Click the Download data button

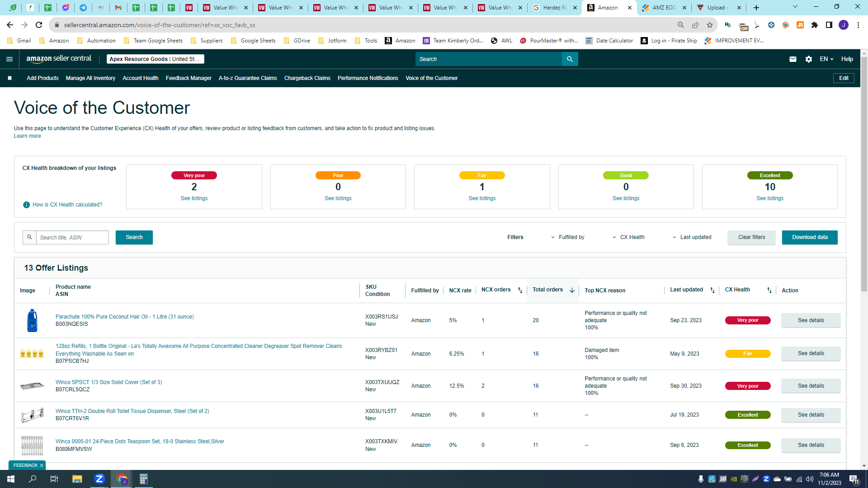[810, 237]
